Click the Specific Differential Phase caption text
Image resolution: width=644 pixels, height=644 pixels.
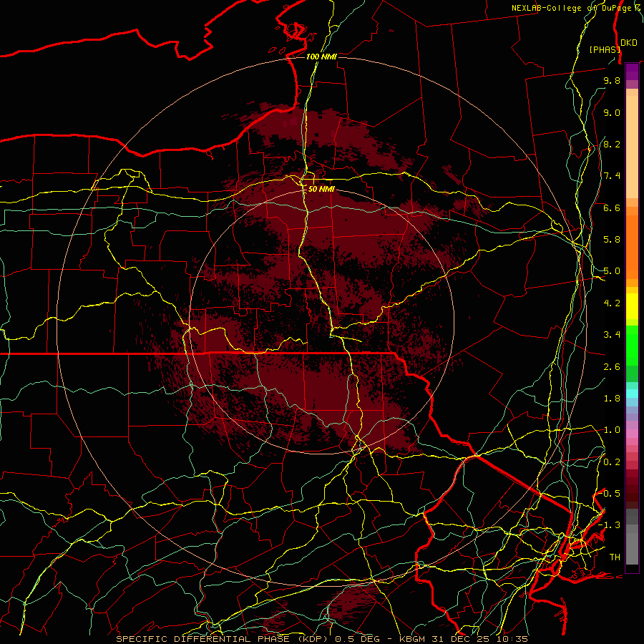point(321,639)
